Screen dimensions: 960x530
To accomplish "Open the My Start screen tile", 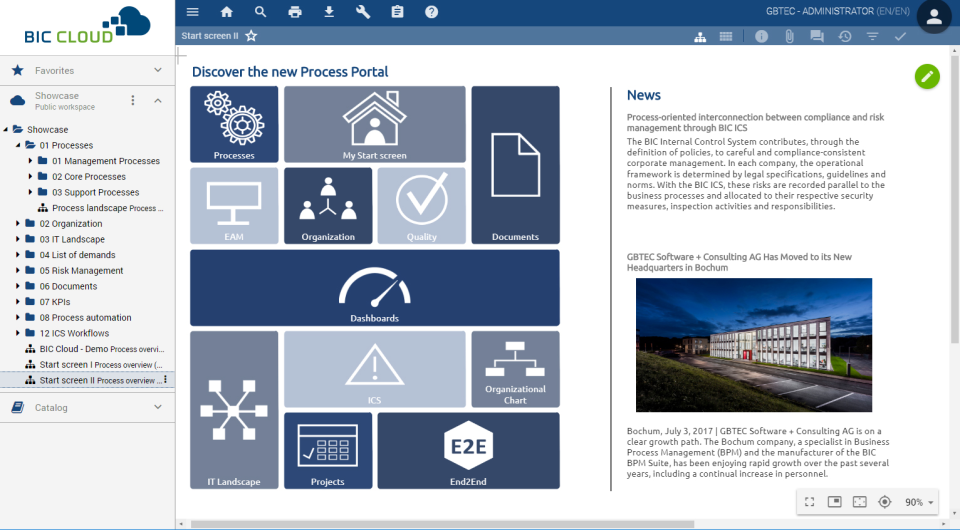I will 375,124.
